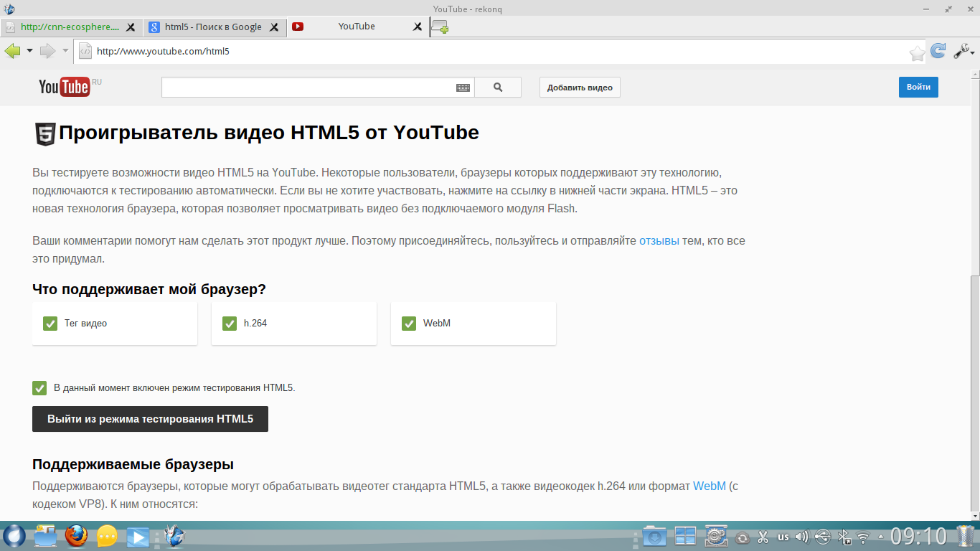
Task: Open the clipboard scissors tray icon
Action: tap(763, 537)
